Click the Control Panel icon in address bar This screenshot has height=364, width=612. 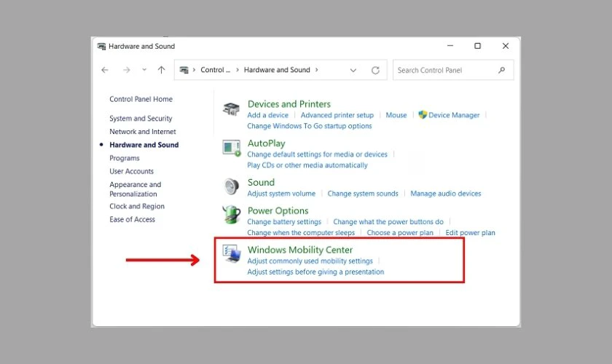184,70
